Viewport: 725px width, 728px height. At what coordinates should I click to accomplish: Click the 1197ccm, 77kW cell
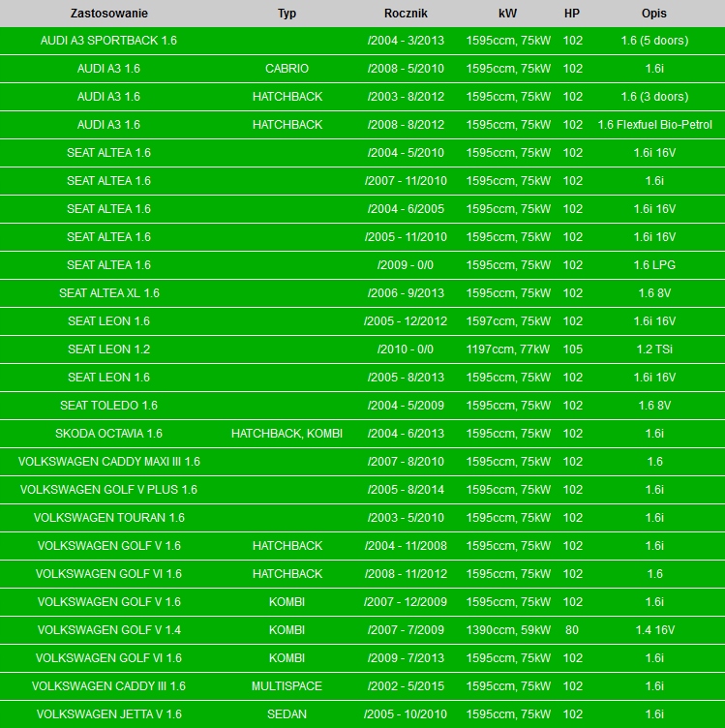(x=508, y=349)
